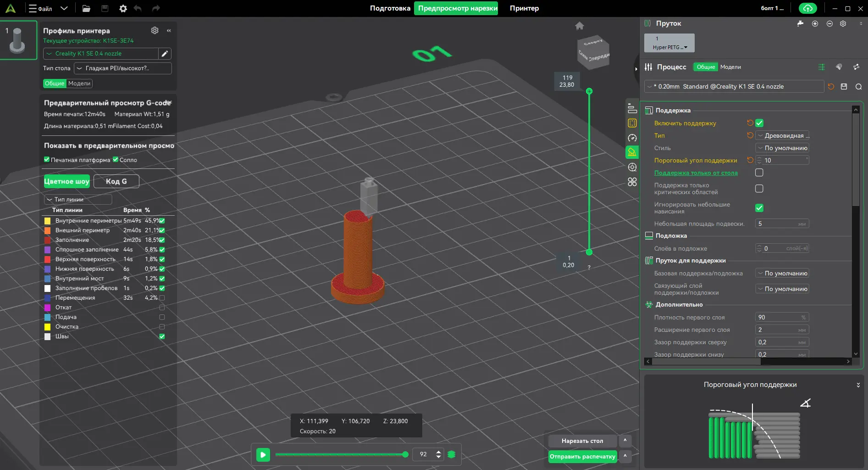Save the process preset with the disk icon
The height and width of the screenshot is (470, 868).
[844, 86]
